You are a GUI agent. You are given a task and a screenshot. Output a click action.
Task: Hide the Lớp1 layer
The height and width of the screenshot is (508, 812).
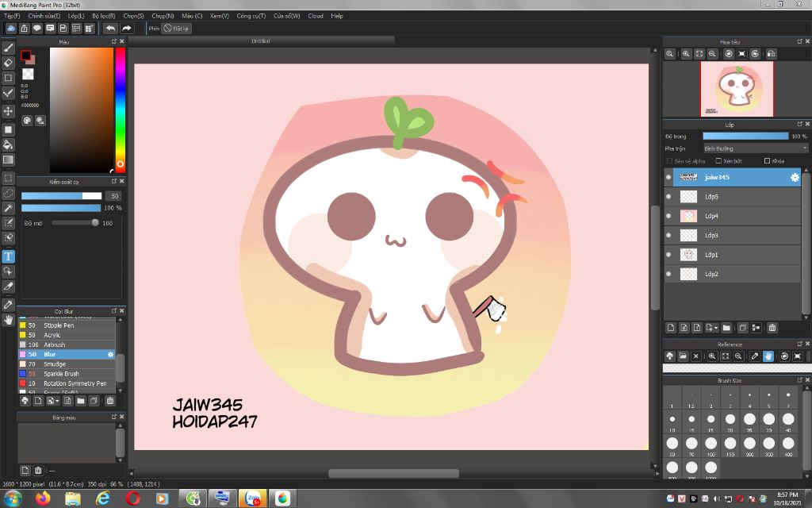tap(668, 255)
